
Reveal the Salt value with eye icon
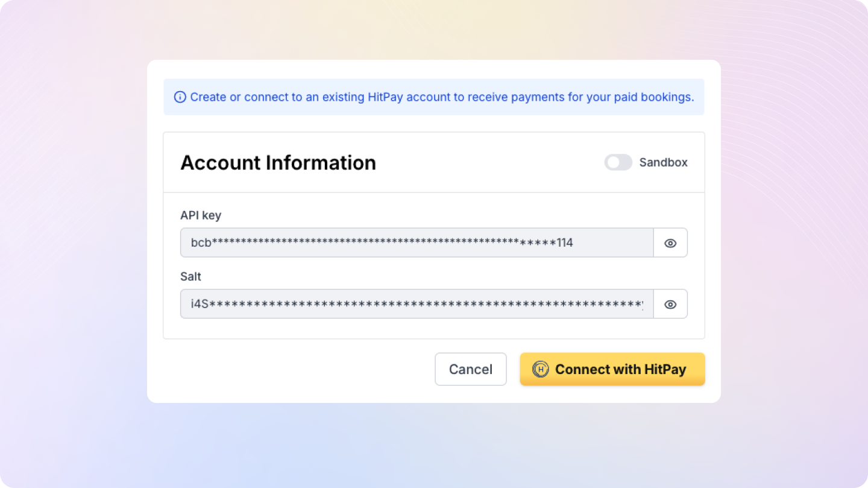670,304
